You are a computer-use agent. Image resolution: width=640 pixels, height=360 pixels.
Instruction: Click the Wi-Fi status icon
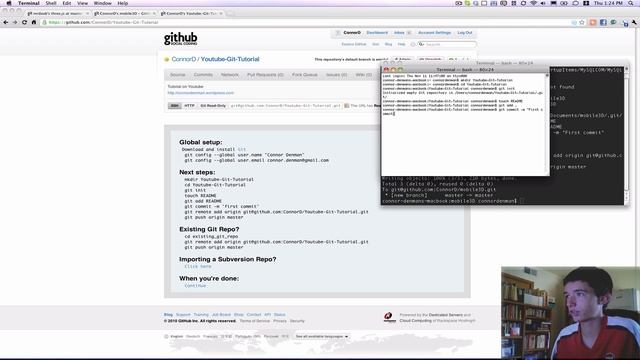pyautogui.click(x=533, y=3)
